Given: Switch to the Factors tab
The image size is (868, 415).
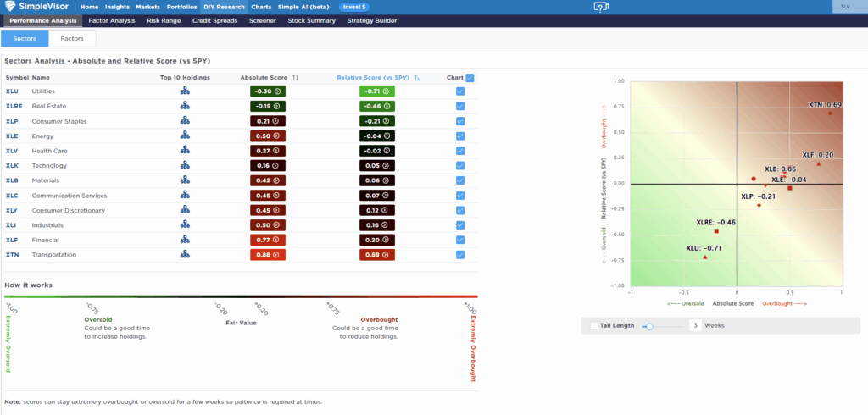Looking at the screenshot, I should coord(72,39).
